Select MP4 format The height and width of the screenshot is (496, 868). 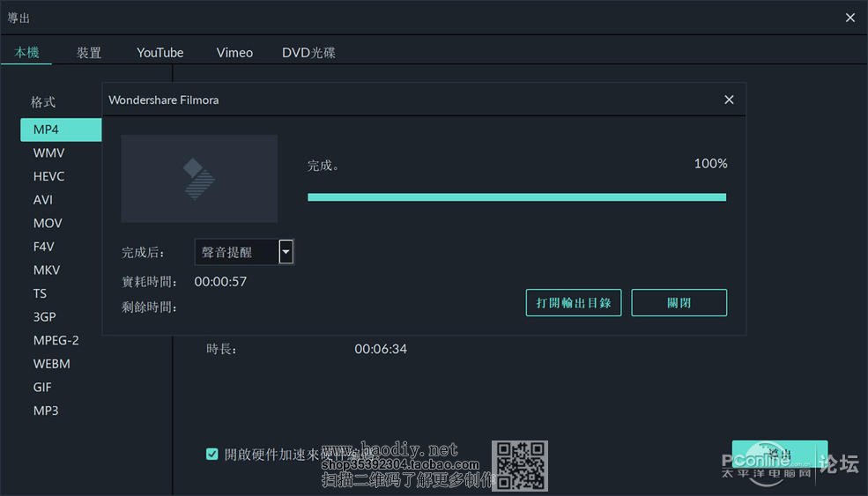(x=60, y=130)
